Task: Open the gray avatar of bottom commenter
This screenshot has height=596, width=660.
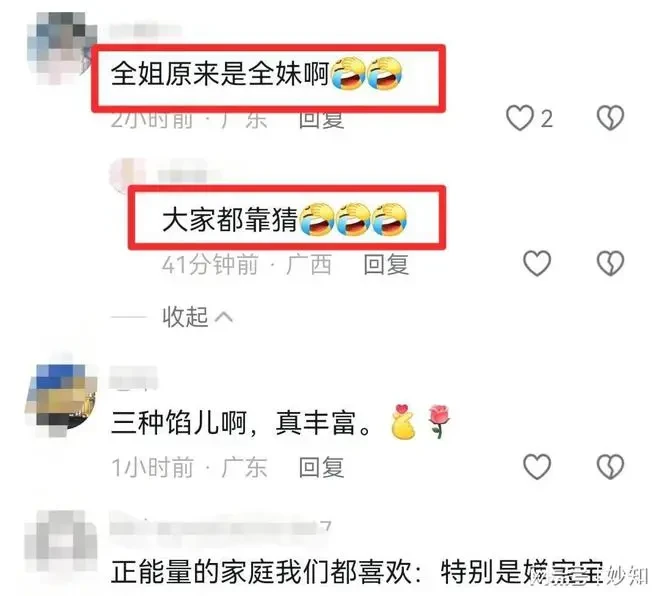Action: coord(61,546)
